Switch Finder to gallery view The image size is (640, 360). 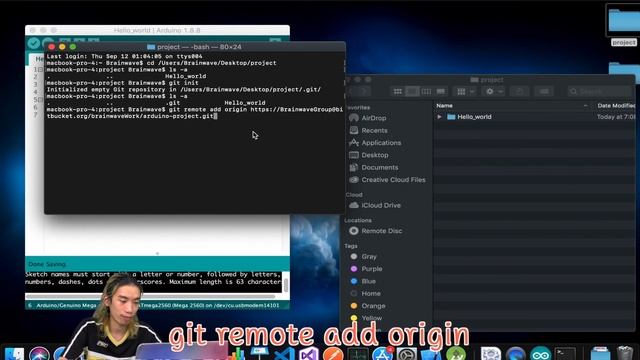pos(440,91)
